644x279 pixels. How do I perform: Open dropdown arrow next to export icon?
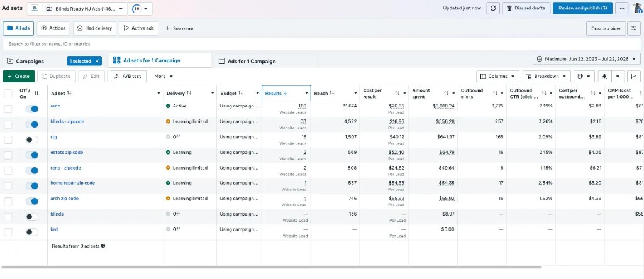[618, 76]
